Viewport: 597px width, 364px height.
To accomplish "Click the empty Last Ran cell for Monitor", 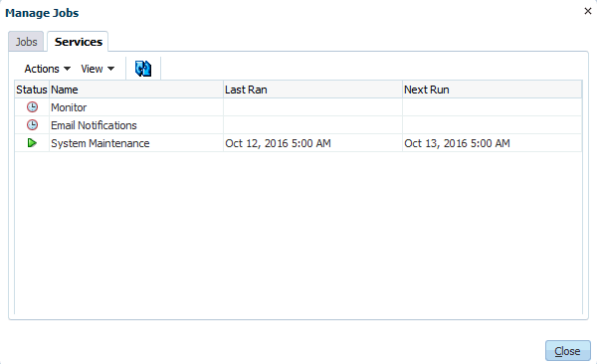I will tap(313, 107).
